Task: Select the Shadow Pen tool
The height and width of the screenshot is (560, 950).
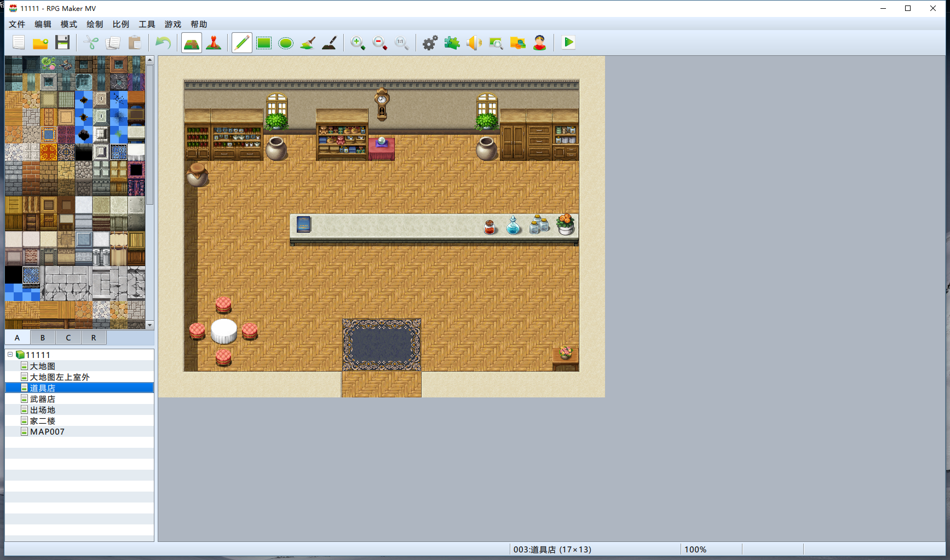Action: click(x=330, y=43)
